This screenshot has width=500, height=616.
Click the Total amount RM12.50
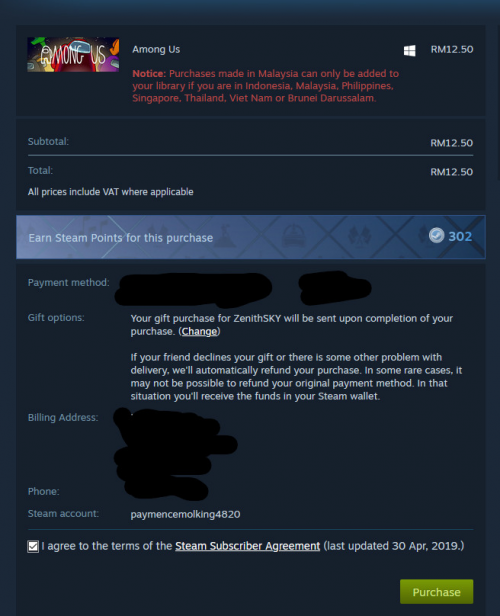click(x=452, y=172)
